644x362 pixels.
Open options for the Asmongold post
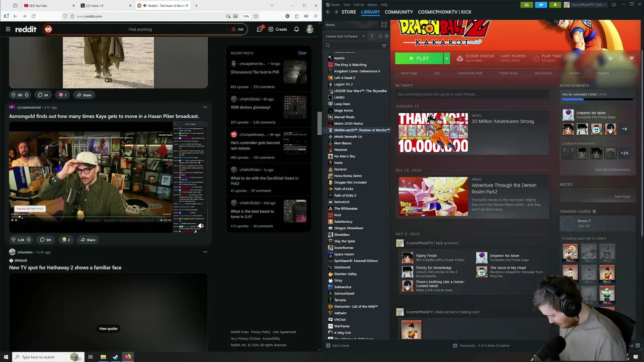(x=205, y=107)
